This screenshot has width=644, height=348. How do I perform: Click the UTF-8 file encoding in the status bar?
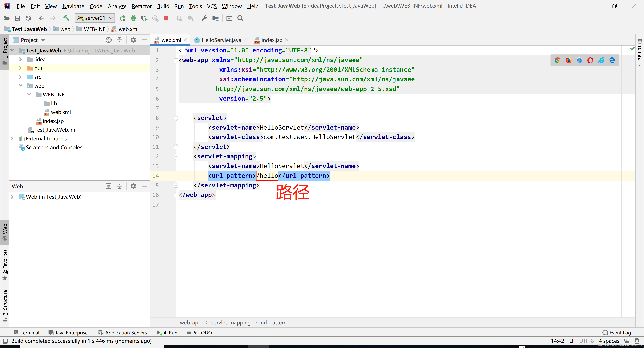point(586,341)
